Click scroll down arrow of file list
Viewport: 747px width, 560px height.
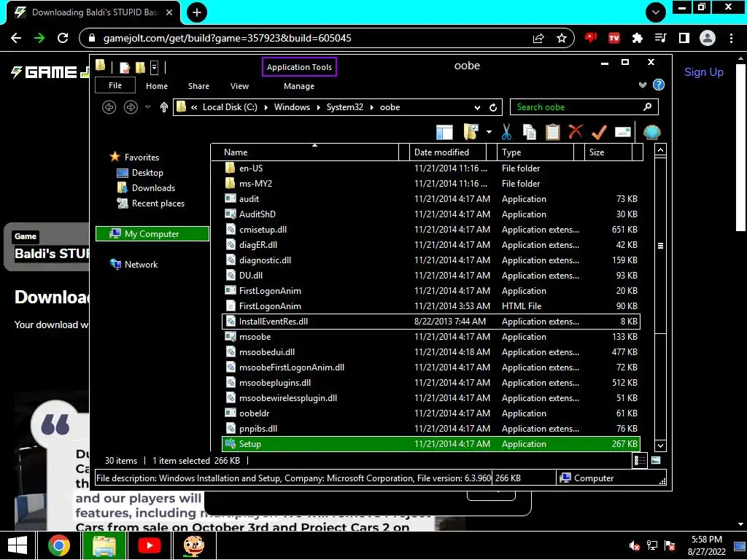click(x=660, y=446)
